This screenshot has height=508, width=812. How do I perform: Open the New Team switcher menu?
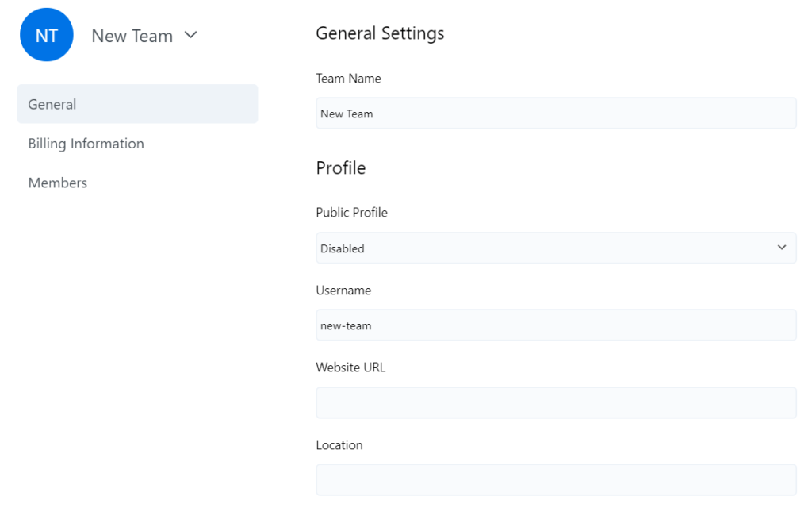point(144,36)
